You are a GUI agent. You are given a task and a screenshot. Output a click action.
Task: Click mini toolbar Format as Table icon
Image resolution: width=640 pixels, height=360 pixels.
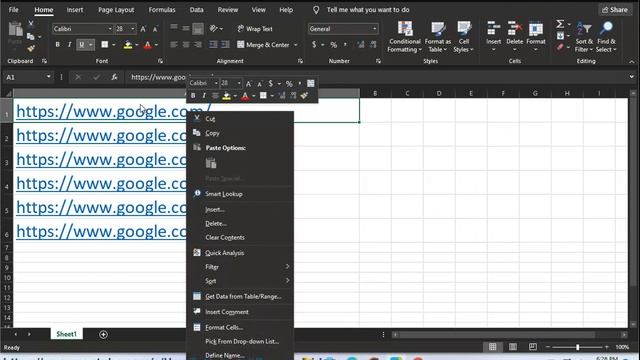click(311, 83)
